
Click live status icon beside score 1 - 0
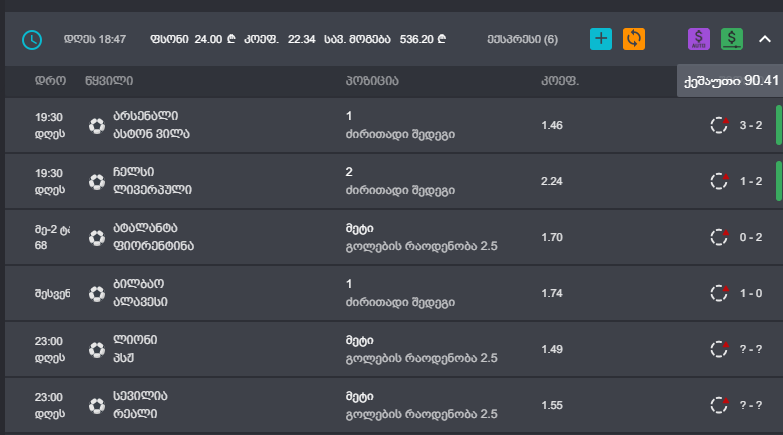point(720,293)
